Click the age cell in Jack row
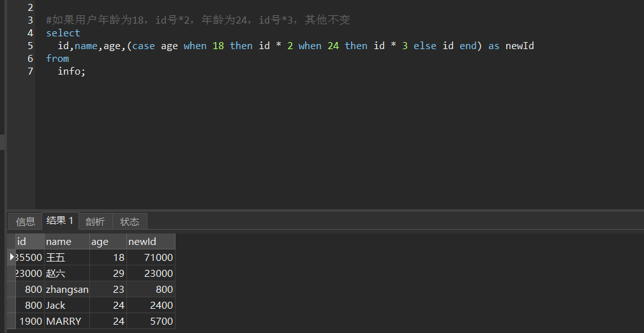This screenshot has width=644, height=333. (108, 306)
